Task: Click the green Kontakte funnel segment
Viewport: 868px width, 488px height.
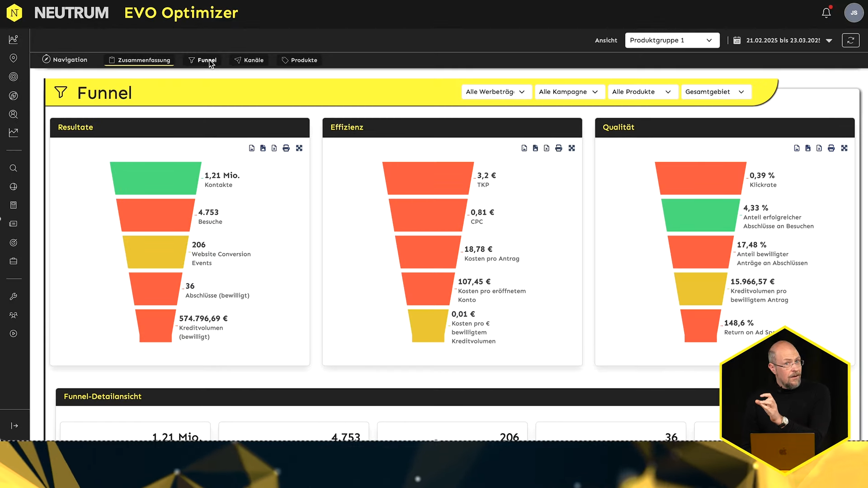Action: point(156,178)
